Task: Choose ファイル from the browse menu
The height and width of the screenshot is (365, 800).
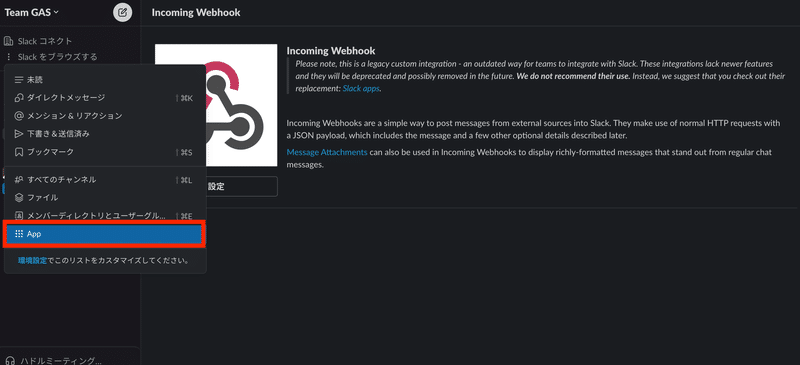Action: pyautogui.click(x=105, y=198)
